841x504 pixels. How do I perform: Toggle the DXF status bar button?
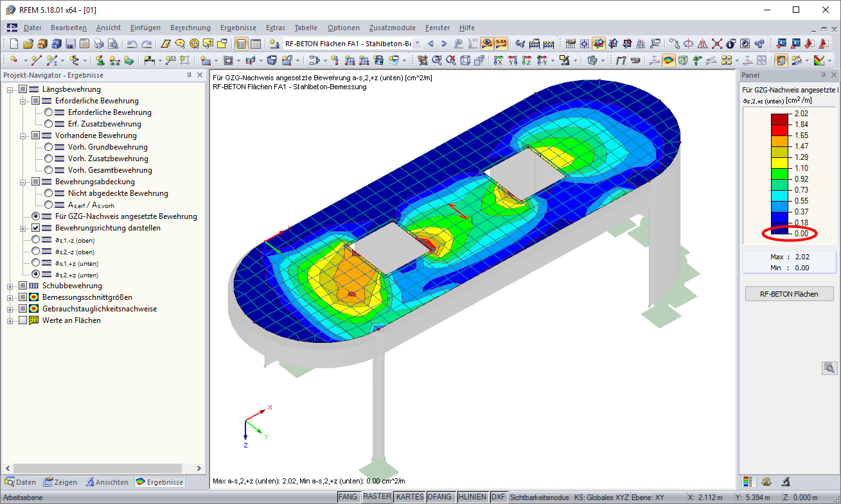click(x=498, y=497)
